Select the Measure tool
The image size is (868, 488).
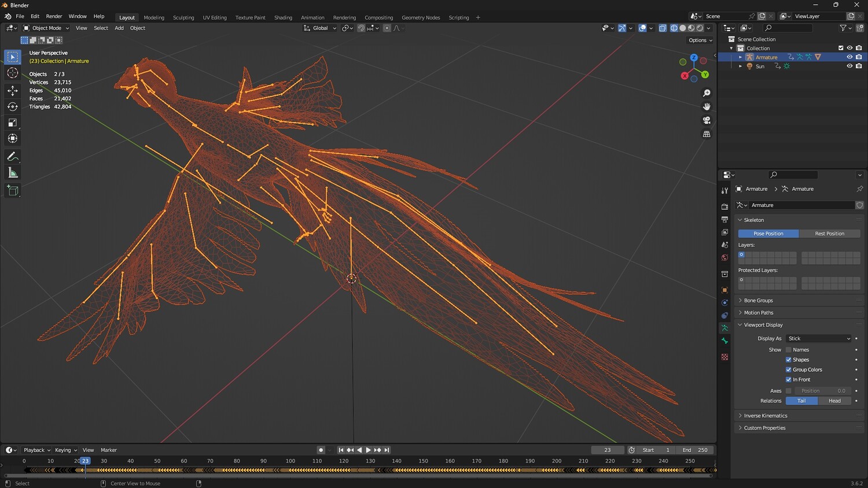tap(12, 173)
